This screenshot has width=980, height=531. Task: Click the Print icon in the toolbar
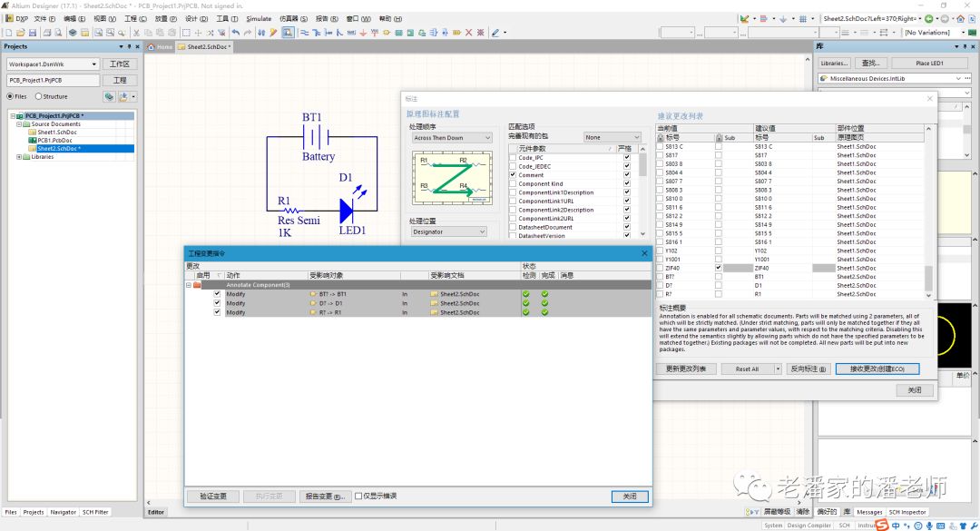coord(45,33)
